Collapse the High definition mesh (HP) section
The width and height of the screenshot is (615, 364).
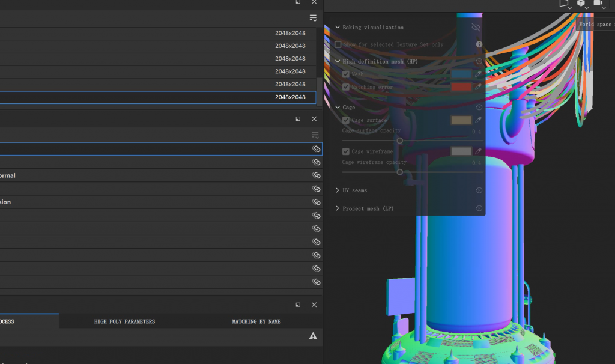click(x=338, y=61)
